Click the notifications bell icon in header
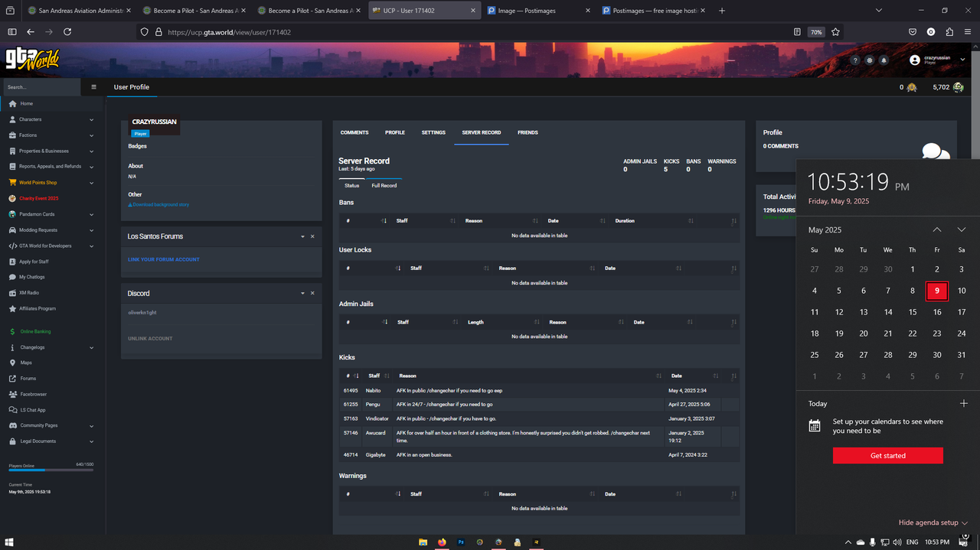The height and width of the screenshot is (550, 980). (884, 60)
